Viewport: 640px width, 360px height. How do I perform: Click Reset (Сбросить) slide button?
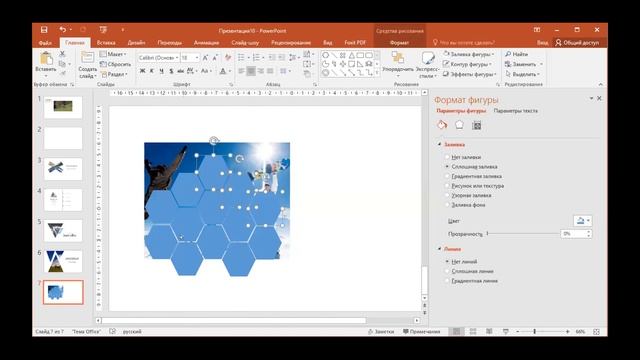(116, 64)
